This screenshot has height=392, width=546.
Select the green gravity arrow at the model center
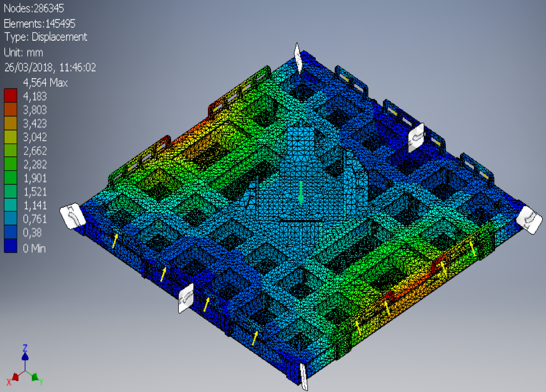(x=301, y=192)
